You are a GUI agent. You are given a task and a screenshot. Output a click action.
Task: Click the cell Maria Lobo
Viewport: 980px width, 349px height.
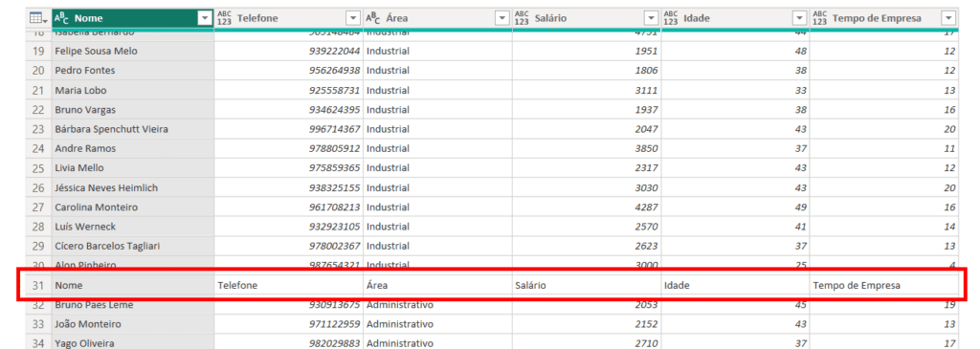tap(132, 90)
